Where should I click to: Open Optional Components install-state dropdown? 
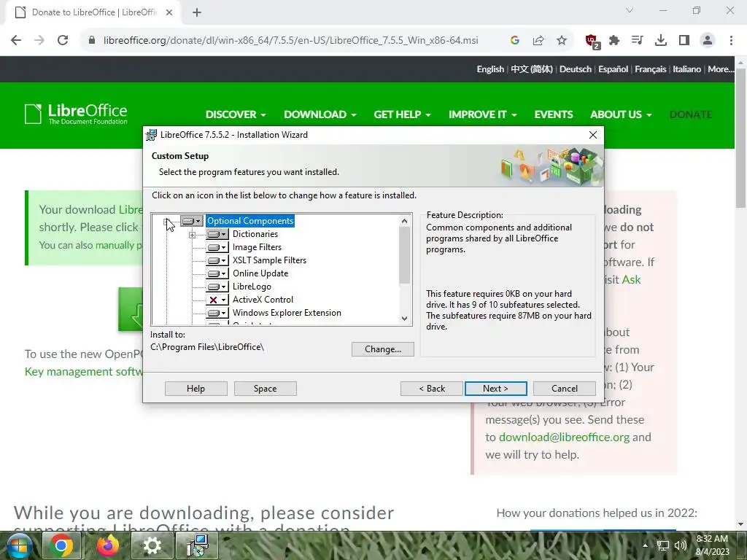point(192,221)
